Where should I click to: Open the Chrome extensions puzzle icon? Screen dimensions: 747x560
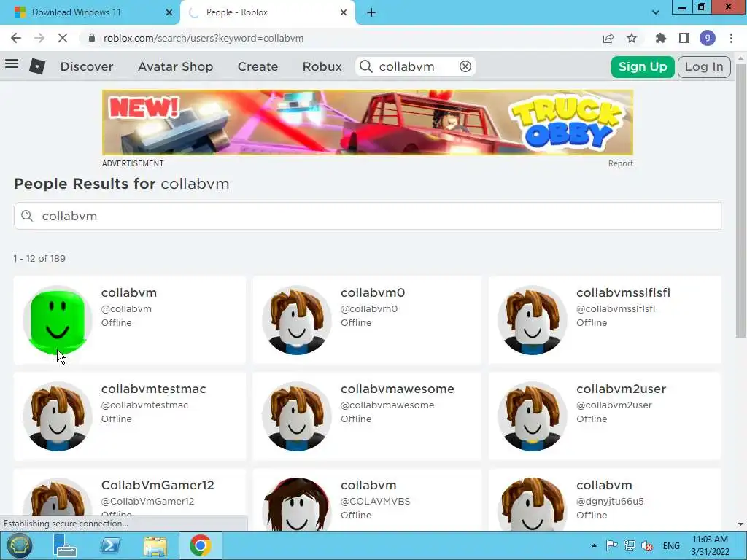pyautogui.click(x=660, y=38)
